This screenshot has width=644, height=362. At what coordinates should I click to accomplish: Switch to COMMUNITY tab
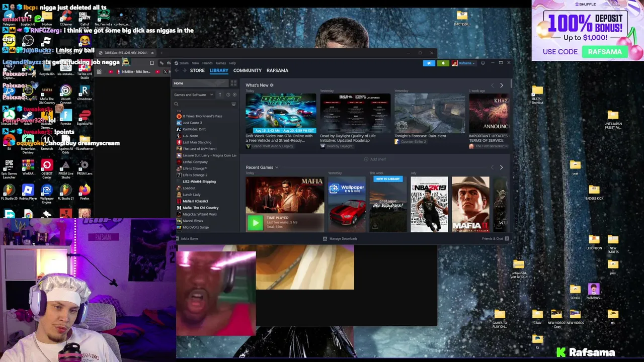[x=248, y=70]
